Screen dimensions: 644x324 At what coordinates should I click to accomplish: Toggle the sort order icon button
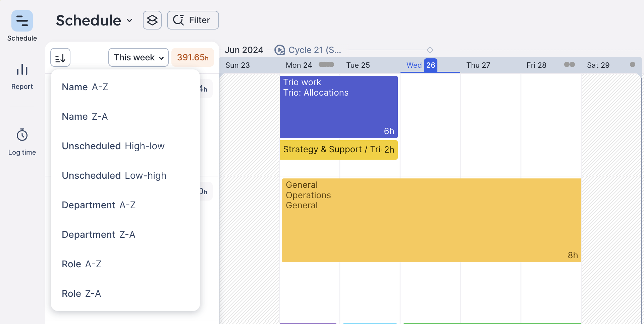60,58
